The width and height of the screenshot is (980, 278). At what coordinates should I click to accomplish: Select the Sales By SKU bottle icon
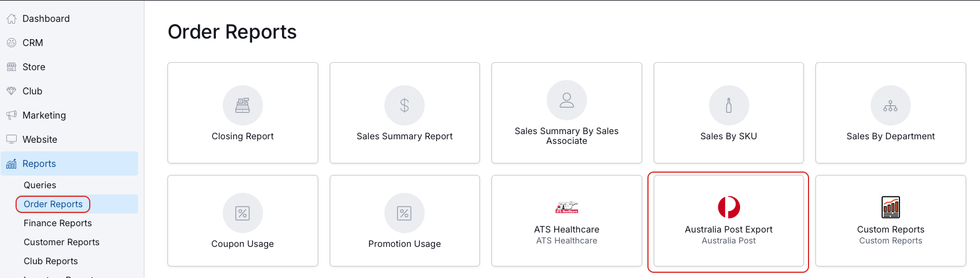(x=729, y=105)
